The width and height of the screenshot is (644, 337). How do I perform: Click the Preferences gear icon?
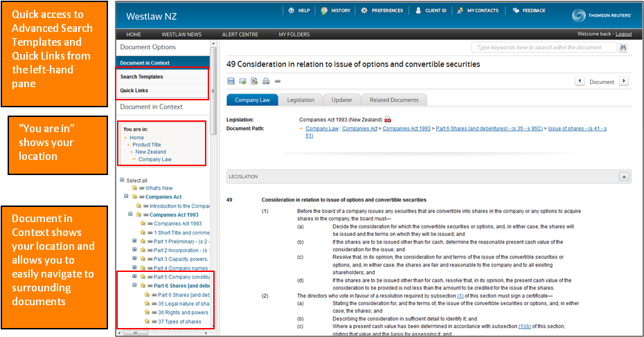coord(364,10)
